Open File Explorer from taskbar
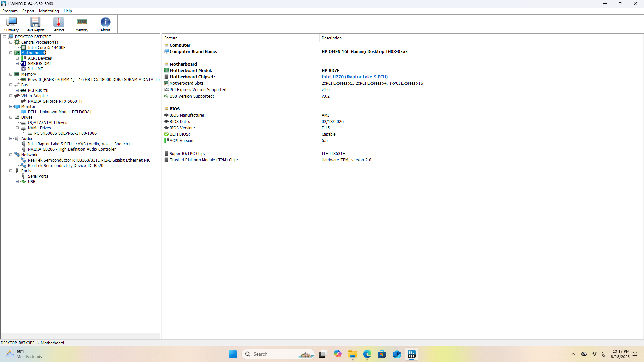Screen dimensions: 644x362 click(352, 354)
